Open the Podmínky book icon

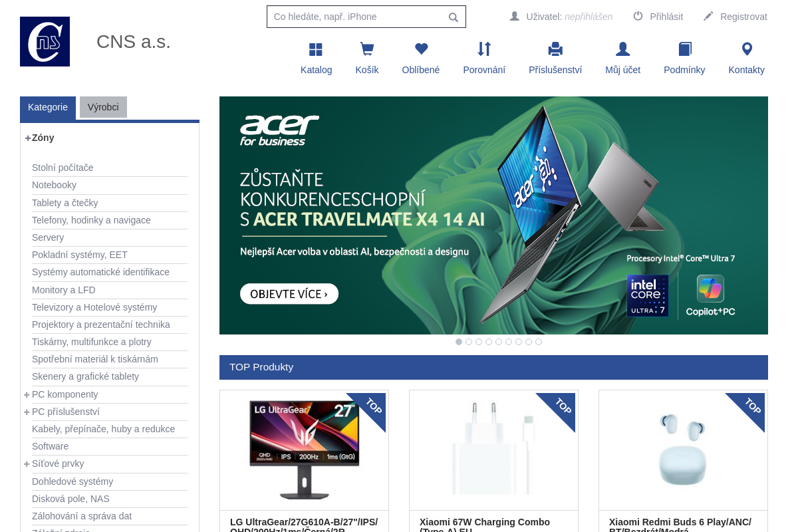(684, 49)
